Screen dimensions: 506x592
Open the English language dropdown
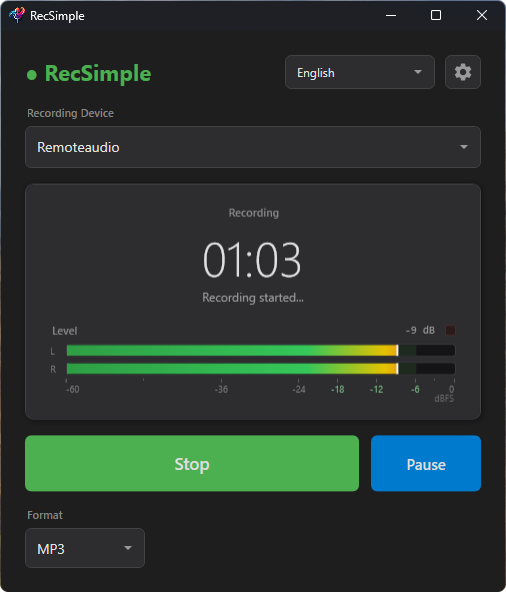[359, 72]
